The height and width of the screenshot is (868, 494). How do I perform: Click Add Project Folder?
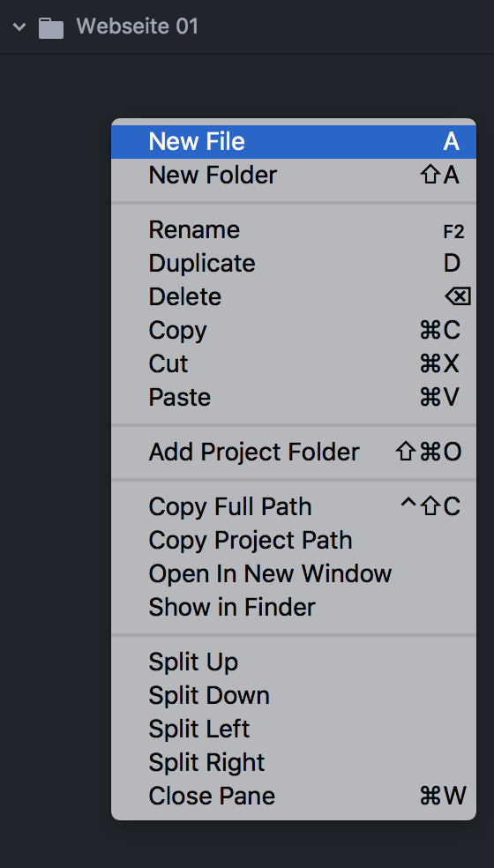(294, 453)
